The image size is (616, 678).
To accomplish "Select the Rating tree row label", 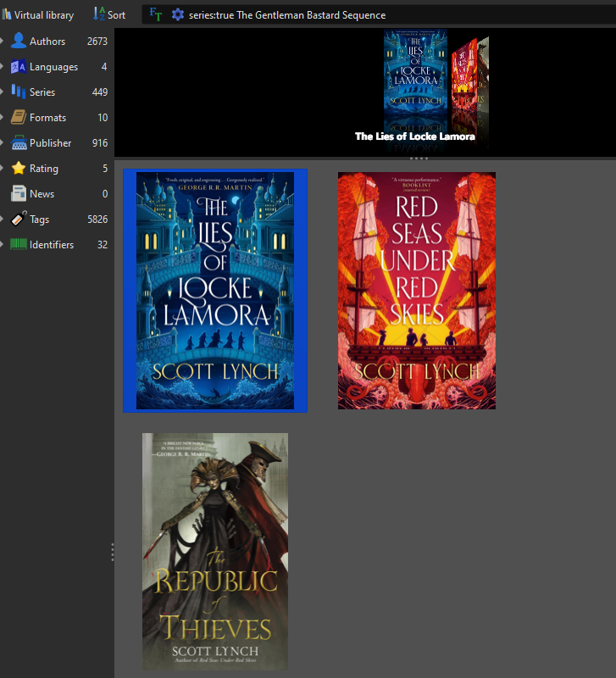I will 44,169.
